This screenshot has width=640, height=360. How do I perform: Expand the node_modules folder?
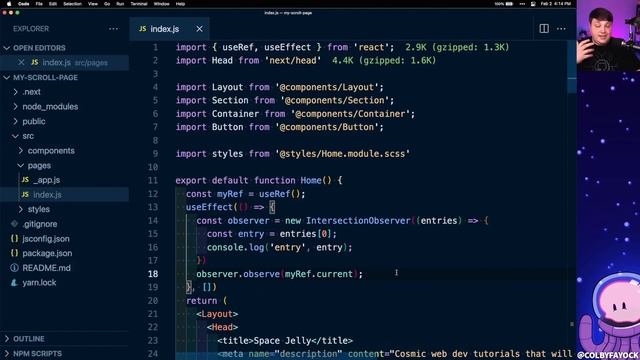16,107
